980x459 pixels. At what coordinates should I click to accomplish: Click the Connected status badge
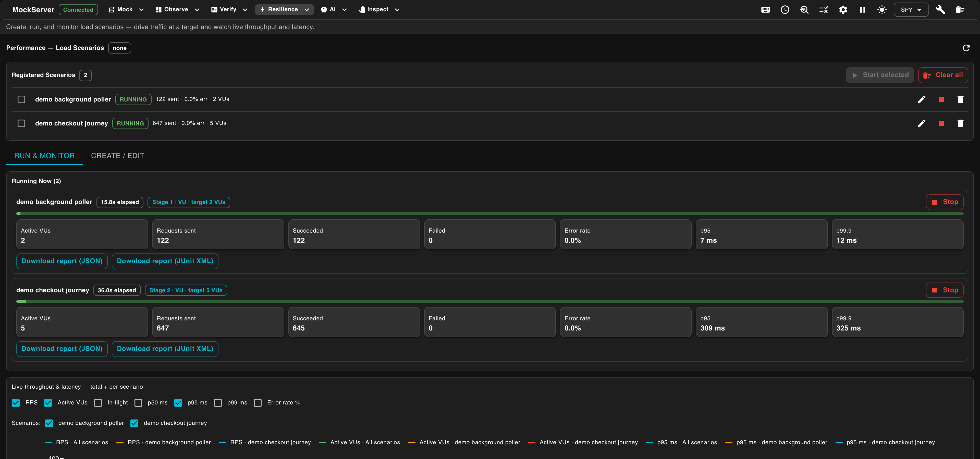[78, 10]
